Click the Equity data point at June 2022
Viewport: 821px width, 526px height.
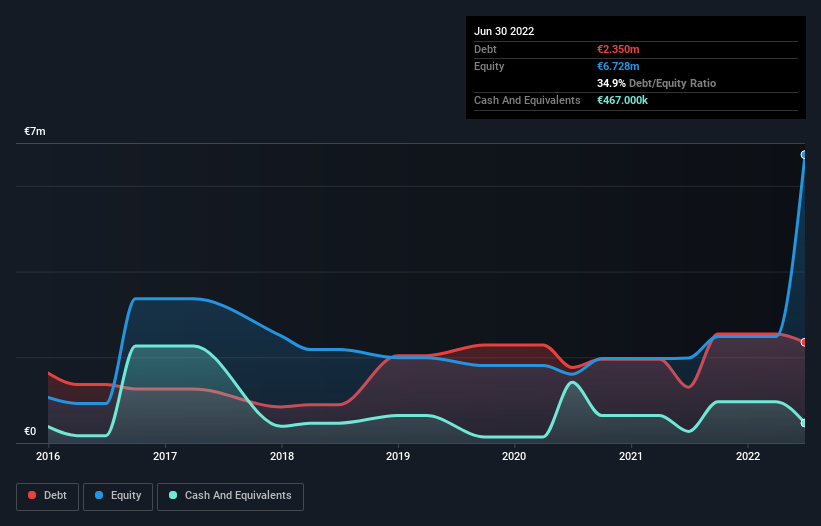coord(804,155)
